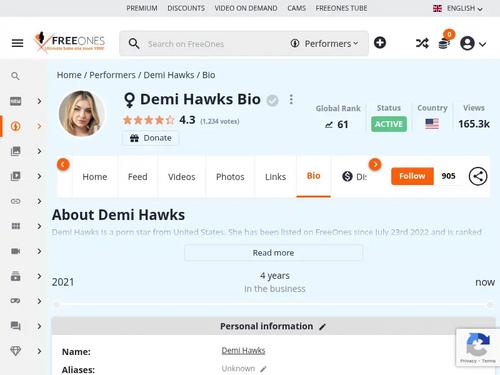Screen dimensions: 500x375
Task: Click the Demi Hawks breadcrumb link
Action: 169,75
